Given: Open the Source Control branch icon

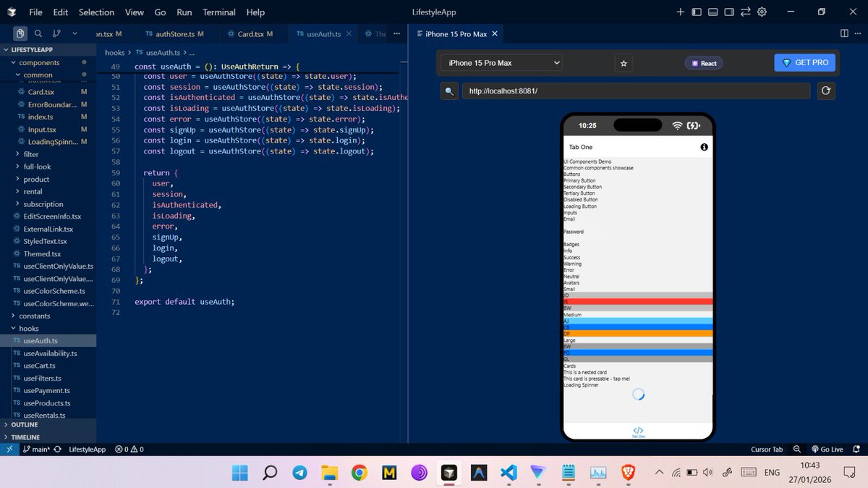Looking at the screenshot, I should coord(55,33).
